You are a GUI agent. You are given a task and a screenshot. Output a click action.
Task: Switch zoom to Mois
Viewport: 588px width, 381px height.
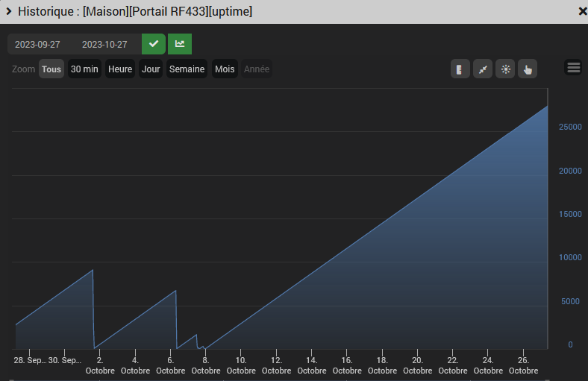point(225,69)
